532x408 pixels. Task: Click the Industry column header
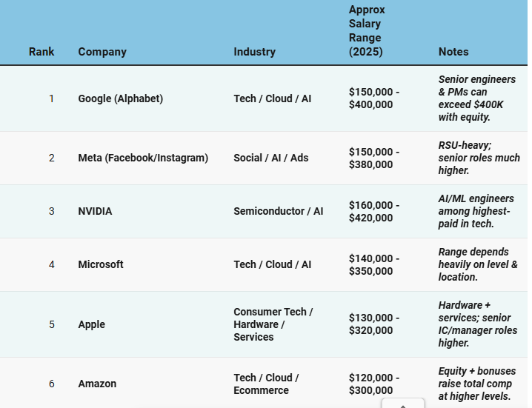pos(254,52)
